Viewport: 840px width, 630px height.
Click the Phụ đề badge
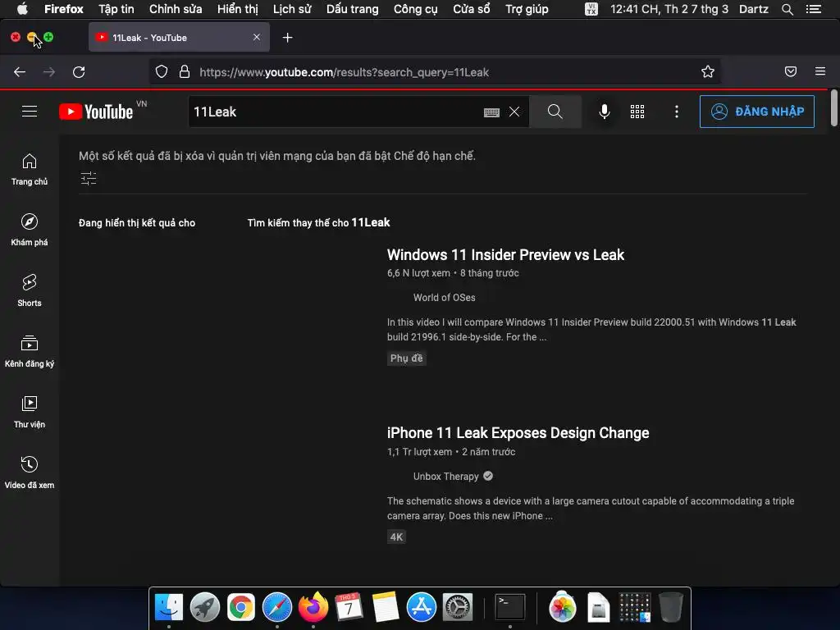pos(407,358)
